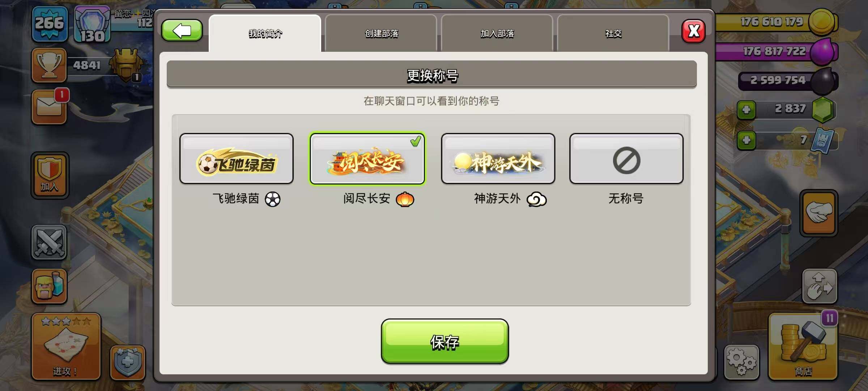This screenshot has width=868, height=391.
Task: Open the trophy league icon
Action: point(49,65)
